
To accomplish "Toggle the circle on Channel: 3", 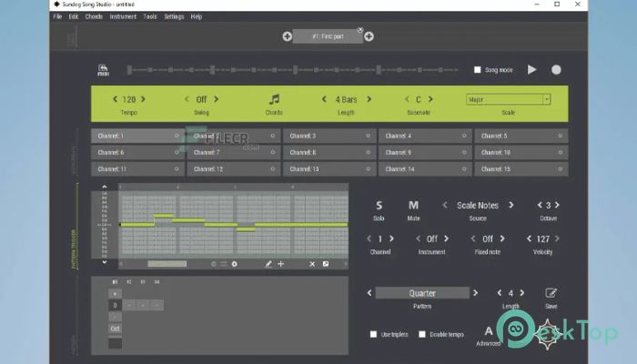I will tap(368, 136).
